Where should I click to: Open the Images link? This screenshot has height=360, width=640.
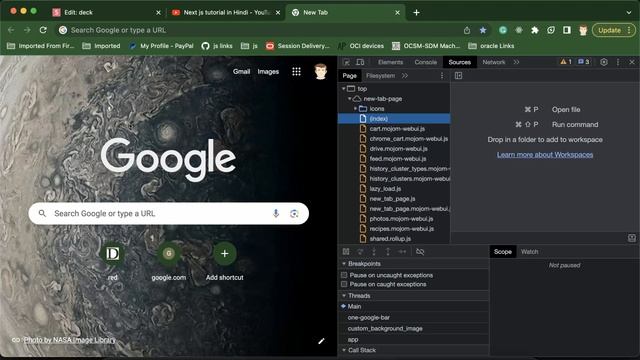click(x=268, y=71)
